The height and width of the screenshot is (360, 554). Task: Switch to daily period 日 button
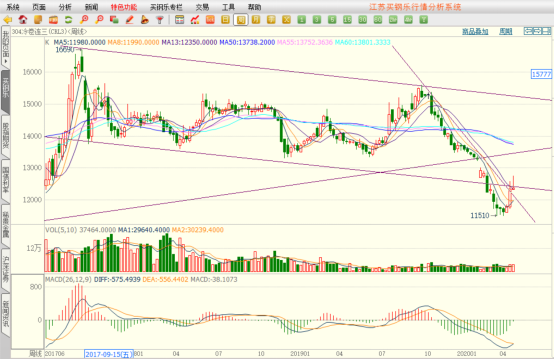(225, 20)
